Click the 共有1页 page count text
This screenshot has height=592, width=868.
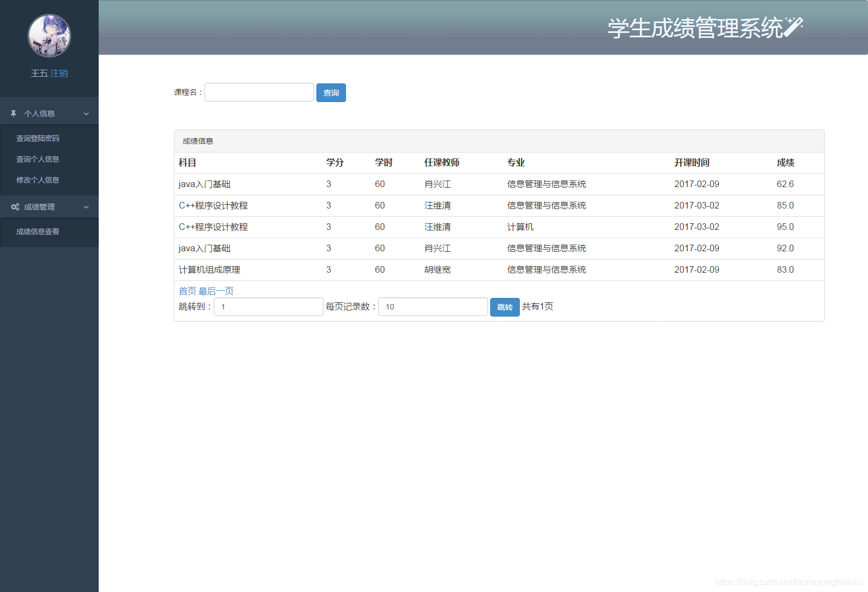537,306
